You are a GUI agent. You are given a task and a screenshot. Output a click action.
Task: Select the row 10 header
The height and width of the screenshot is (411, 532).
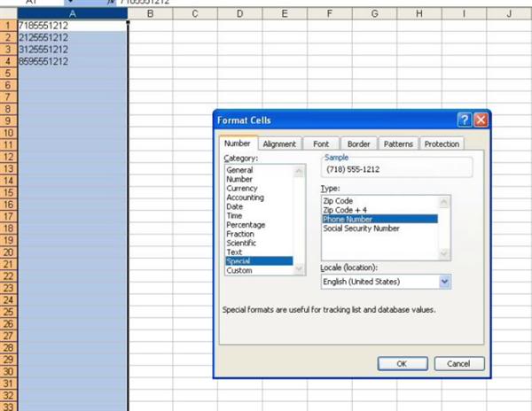coord(7,130)
